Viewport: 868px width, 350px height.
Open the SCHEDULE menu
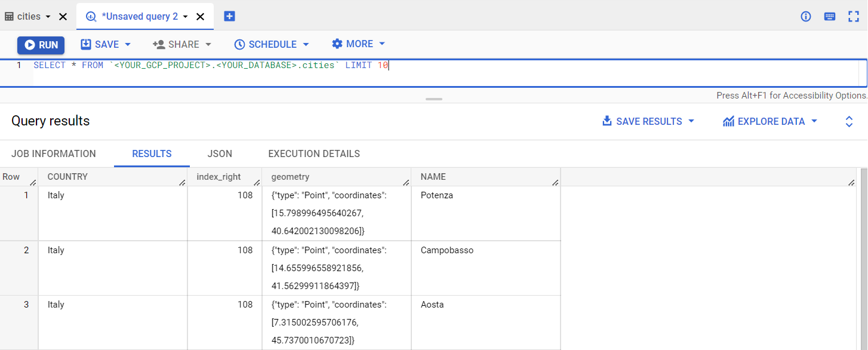[x=265, y=45]
